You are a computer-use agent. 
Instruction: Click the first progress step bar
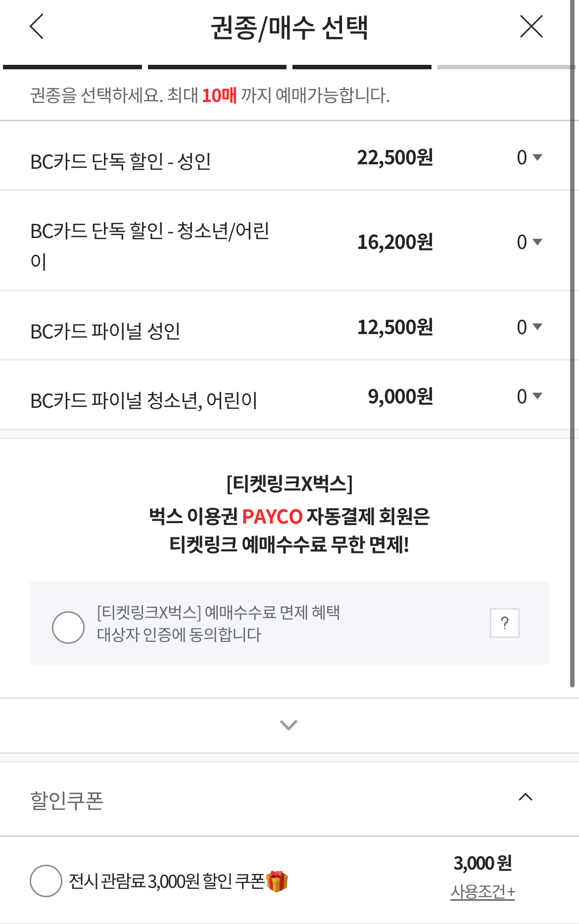(x=72, y=67)
